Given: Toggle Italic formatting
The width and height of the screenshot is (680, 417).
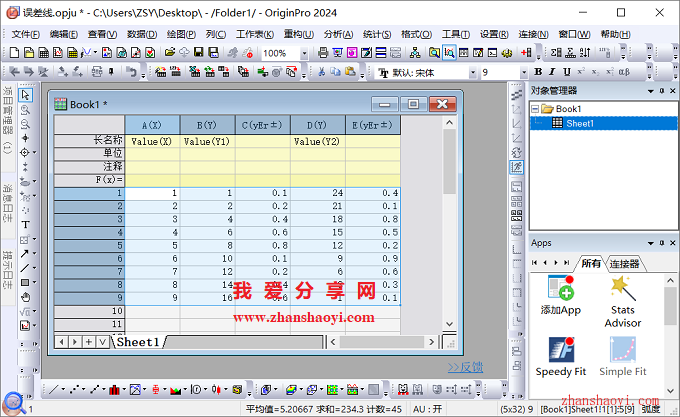Looking at the screenshot, I should [552, 72].
